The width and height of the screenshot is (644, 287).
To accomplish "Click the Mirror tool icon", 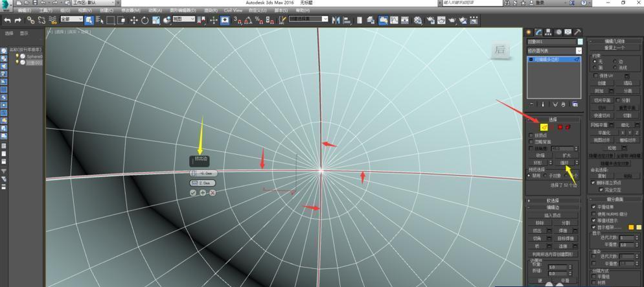I will pyautogui.click(x=336, y=21).
